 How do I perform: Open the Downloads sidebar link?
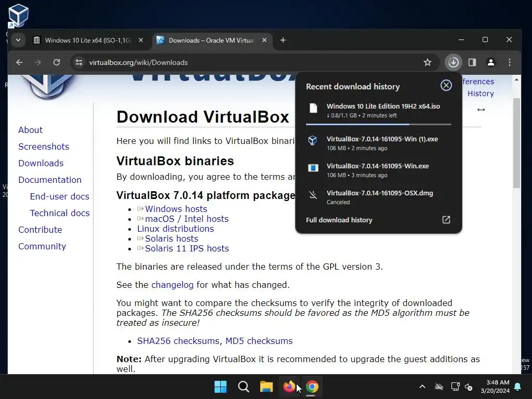[x=41, y=163]
